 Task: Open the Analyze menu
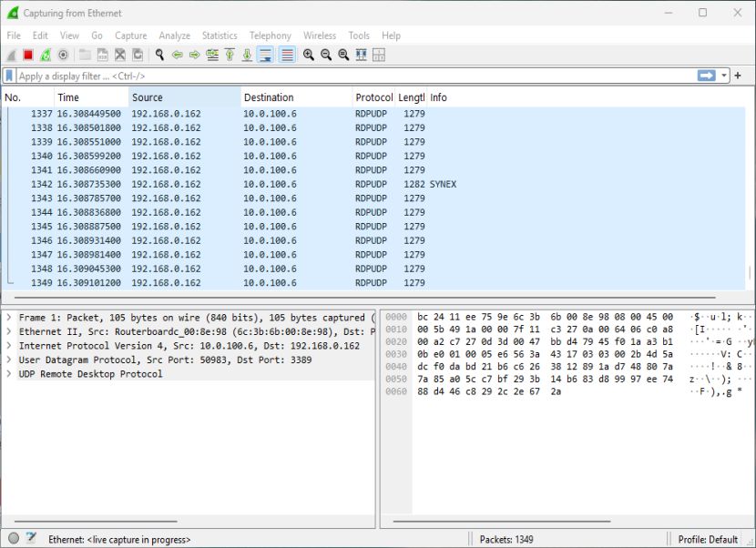click(175, 36)
